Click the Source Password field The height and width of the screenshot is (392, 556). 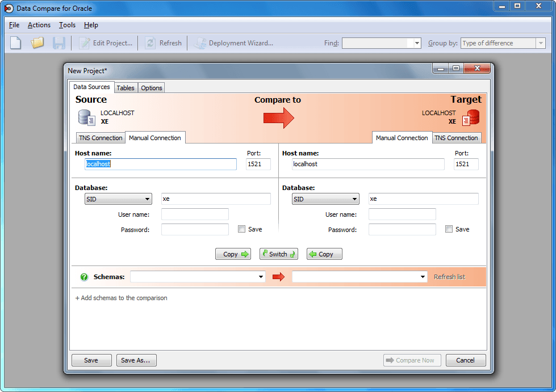[x=195, y=229]
